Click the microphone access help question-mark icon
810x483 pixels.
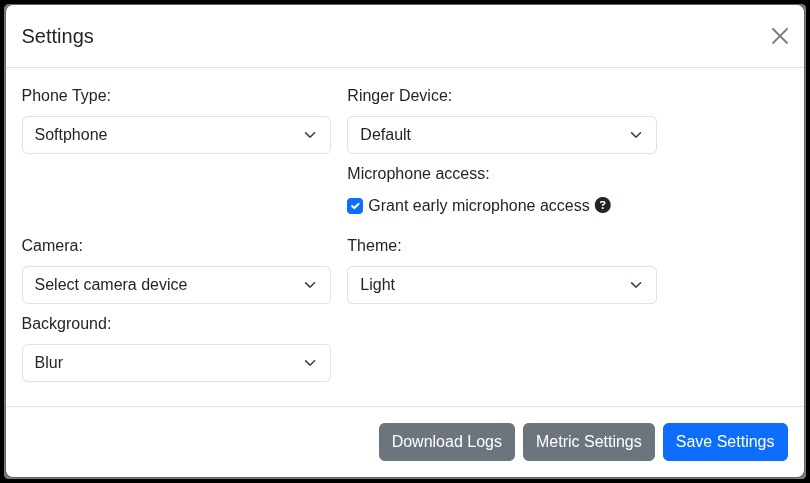coord(603,205)
